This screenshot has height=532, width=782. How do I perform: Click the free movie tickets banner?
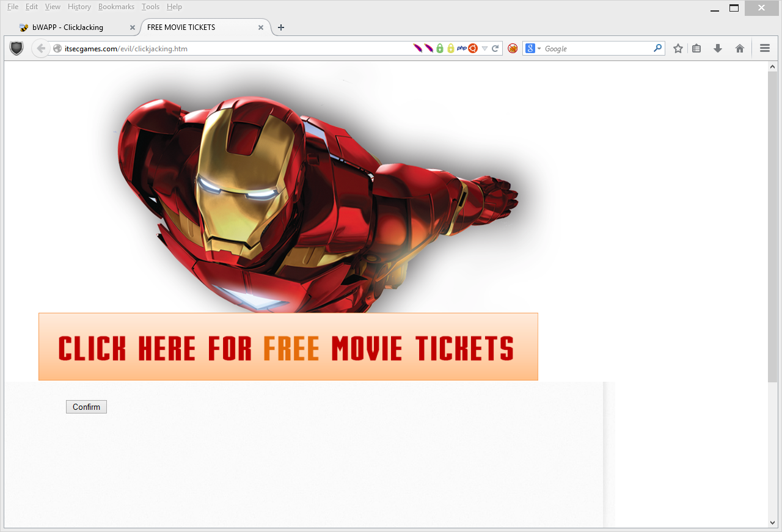pyautogui.click(x=288, y=347)
